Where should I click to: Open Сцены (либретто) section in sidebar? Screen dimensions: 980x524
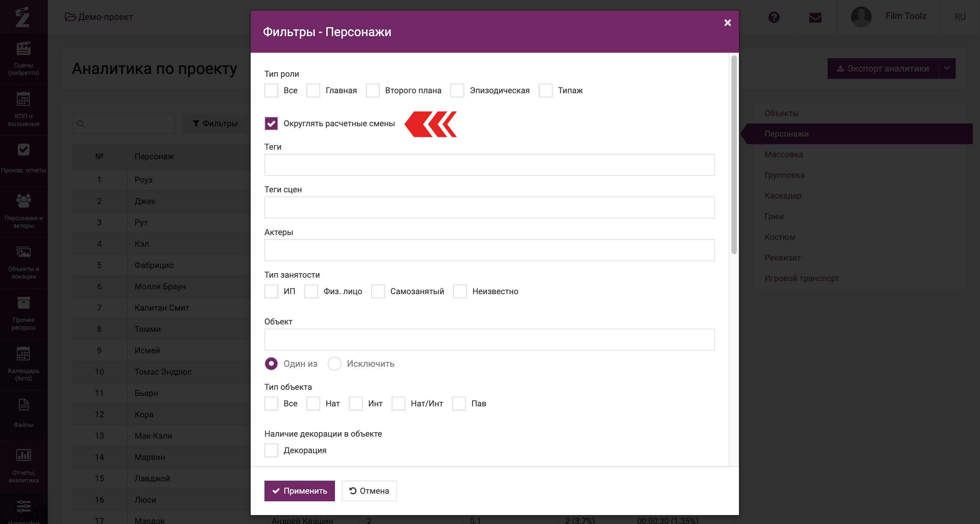[x=24, y=60]
